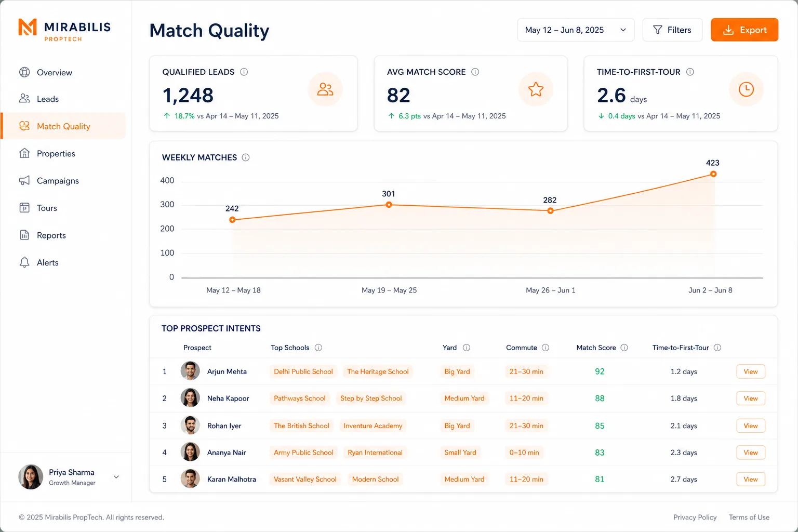The width and height of the screenshot is (798, 532).
Task: View Neha Kapoor's prospect details
Action: pos(751,398)
